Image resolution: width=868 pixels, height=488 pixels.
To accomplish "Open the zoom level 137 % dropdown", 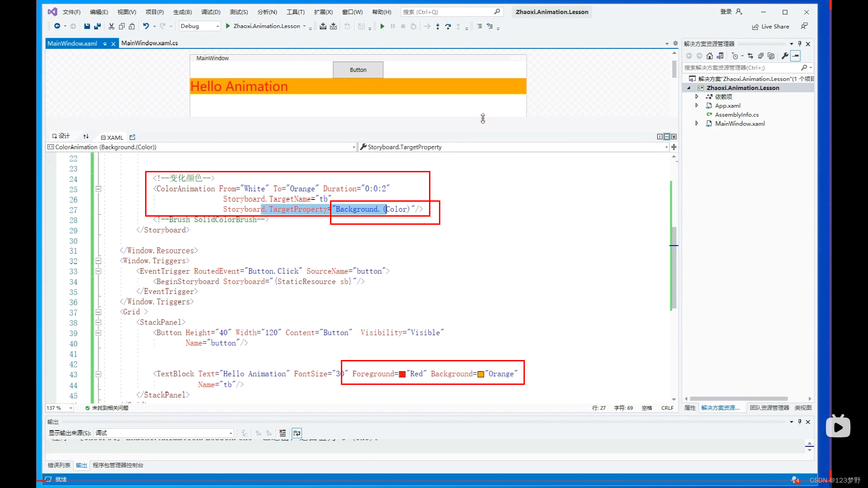I will click(59, 408).
